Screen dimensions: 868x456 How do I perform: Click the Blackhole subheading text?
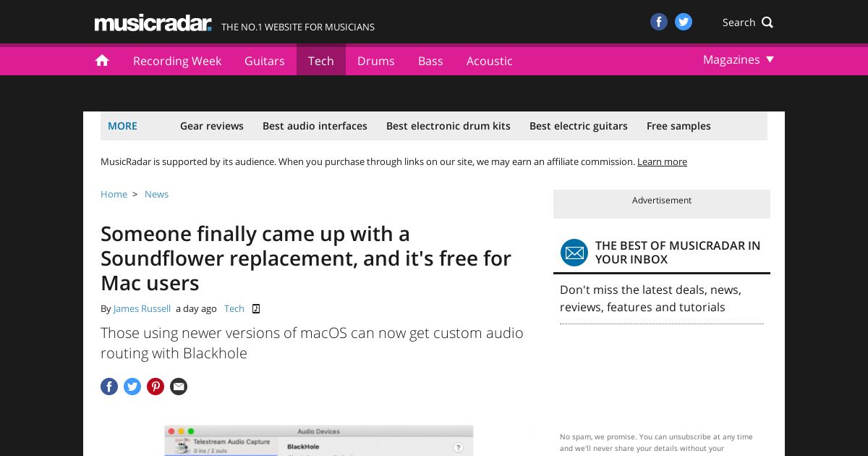[x=312, y=343]
